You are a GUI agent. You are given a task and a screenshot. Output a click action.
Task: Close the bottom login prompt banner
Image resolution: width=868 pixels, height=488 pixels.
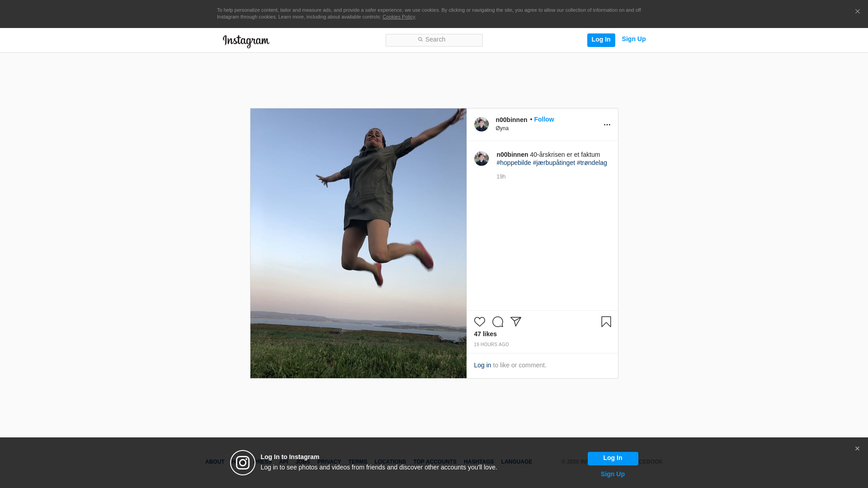click(857, 449)
